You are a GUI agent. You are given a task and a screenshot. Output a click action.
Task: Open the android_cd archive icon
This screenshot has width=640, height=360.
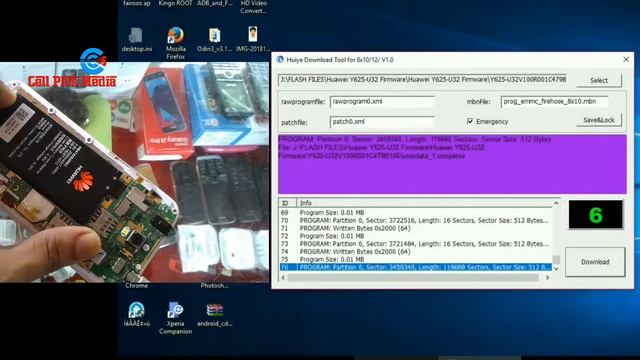(x=215, y=315)
